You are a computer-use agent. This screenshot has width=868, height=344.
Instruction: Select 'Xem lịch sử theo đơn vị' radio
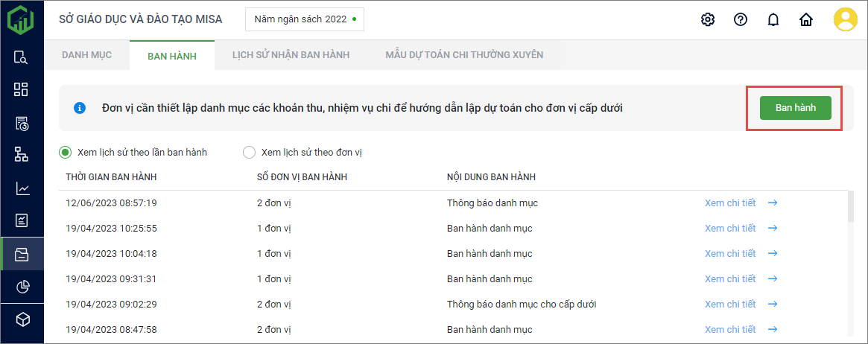[x=250, y=152]
